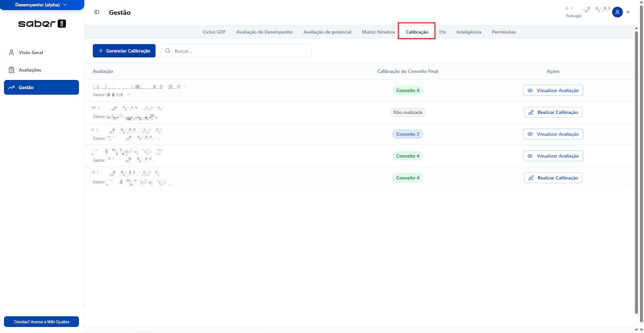Image resolution: width=644 pixels, height=333 pixels.
Task: Open Avaliação de Desempenho tab
Action: (264, 32)
